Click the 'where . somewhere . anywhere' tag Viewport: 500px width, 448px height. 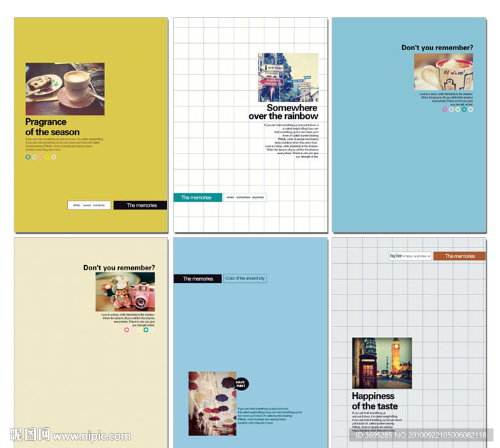(x=245, y=197)
